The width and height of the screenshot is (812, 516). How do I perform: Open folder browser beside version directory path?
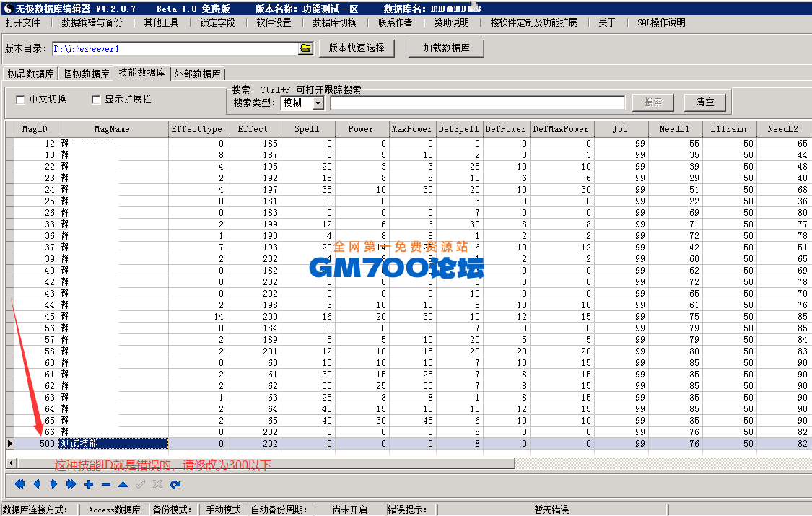click(304, 49)
